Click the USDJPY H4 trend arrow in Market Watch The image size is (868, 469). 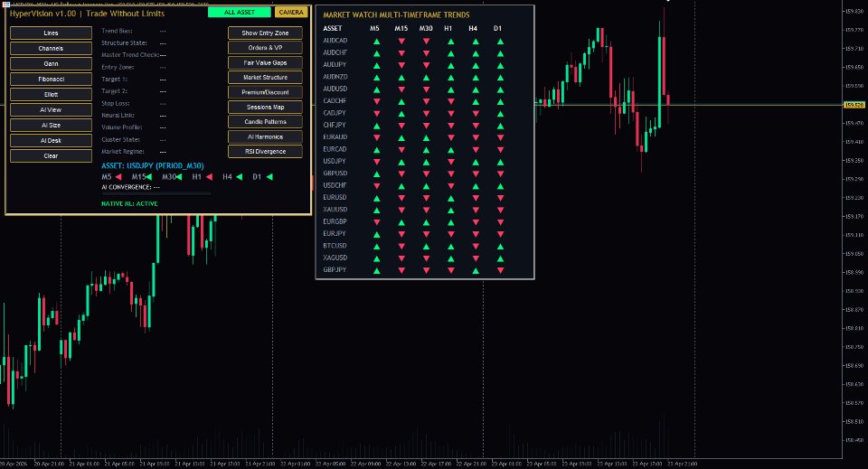point(476,162)
